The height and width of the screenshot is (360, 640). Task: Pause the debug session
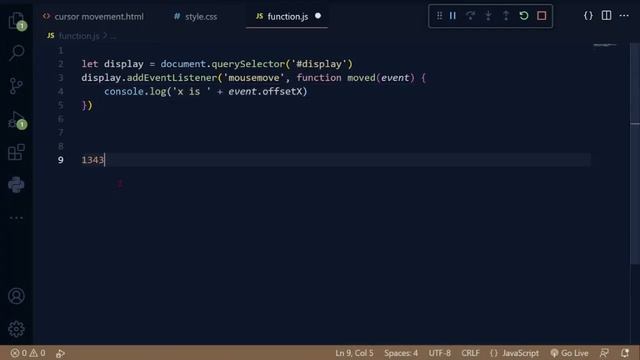(x=453, y=16)
